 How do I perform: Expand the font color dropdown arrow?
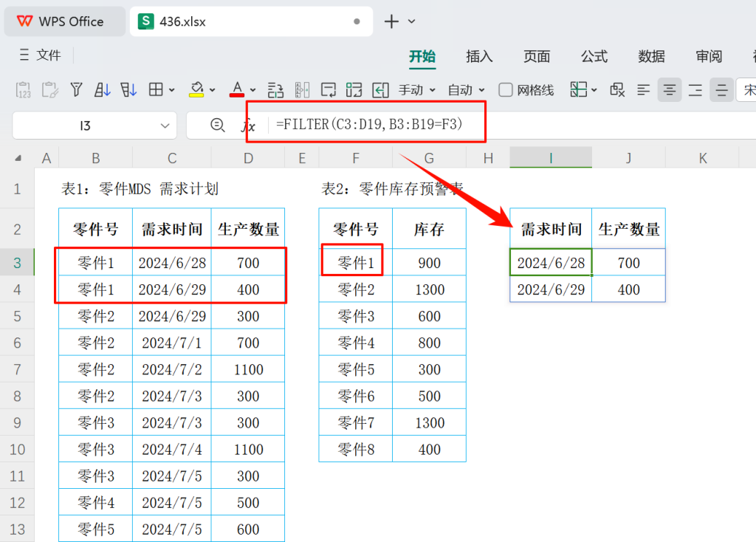[x=252, y=90]
